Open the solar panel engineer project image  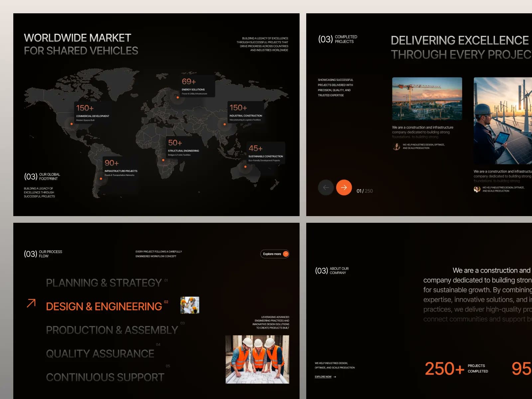click(503, 121)
